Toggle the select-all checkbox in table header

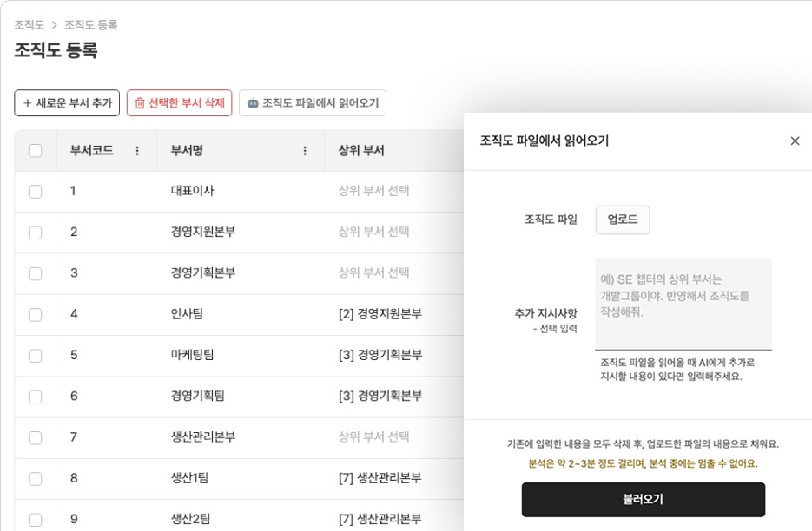pyautogui.click(x=36, y=151)
